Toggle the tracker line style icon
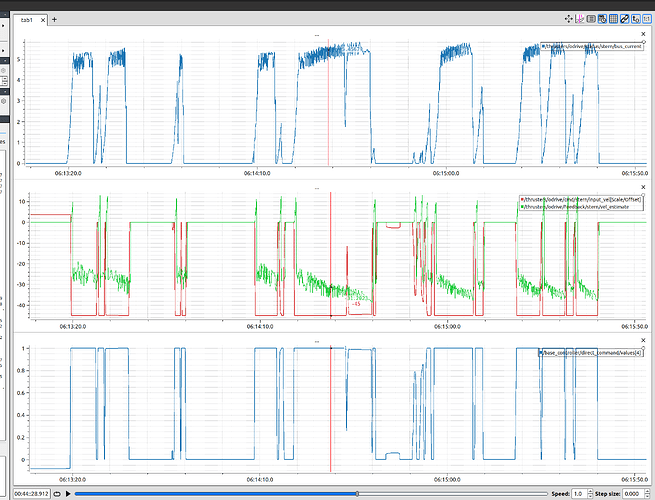This screenshot has height=500, width=655. tap(579, 19)
